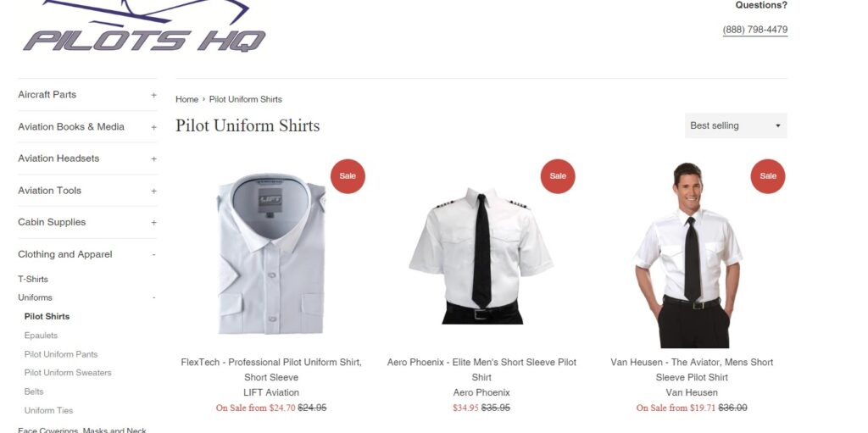
Task: Open the FlexTech folded shirt thumbnail
Action: coord(271,254)
